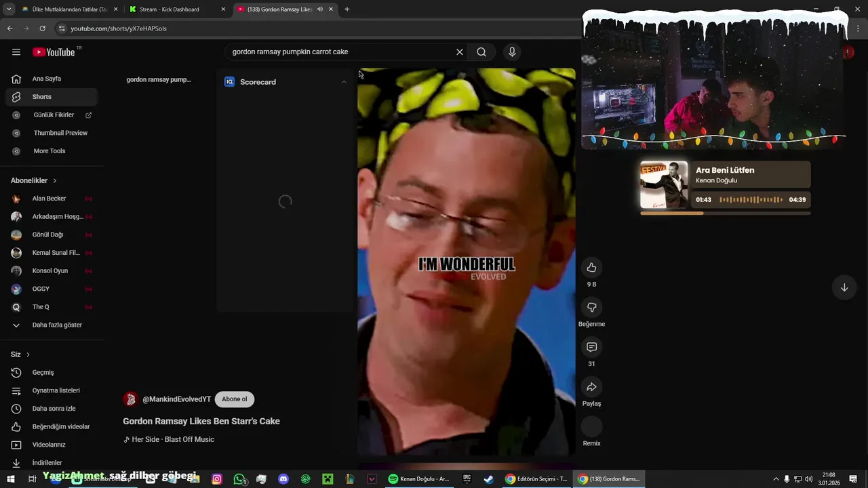Switch to Ülke Mutfaklarından Tatlılar tab
Screen dimensions: 868x488
(x=70, y=9)
